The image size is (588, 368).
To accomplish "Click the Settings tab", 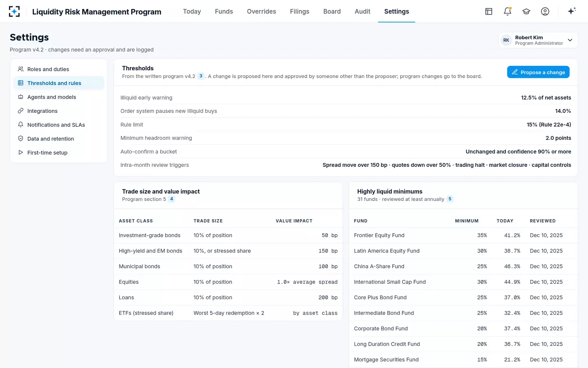I will (x=396, y=11).
